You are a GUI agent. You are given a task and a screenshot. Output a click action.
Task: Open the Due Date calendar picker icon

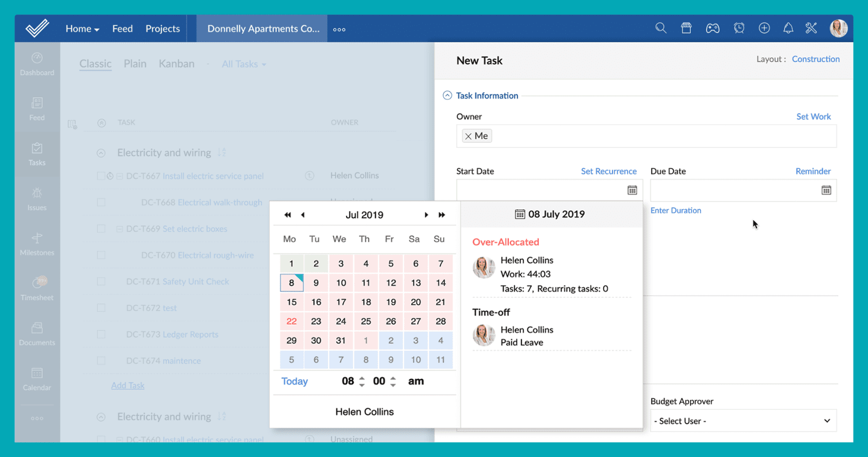coord(826,190)
